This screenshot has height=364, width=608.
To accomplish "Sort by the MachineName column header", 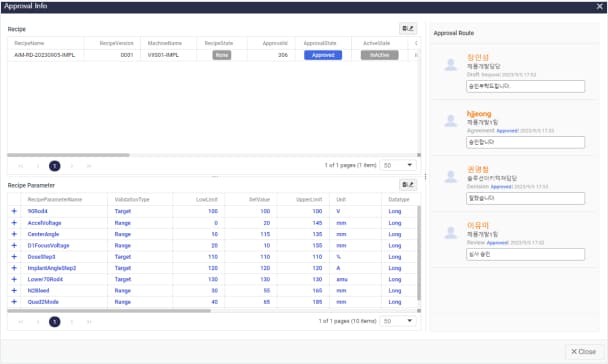I will click(x=165, y=43).
